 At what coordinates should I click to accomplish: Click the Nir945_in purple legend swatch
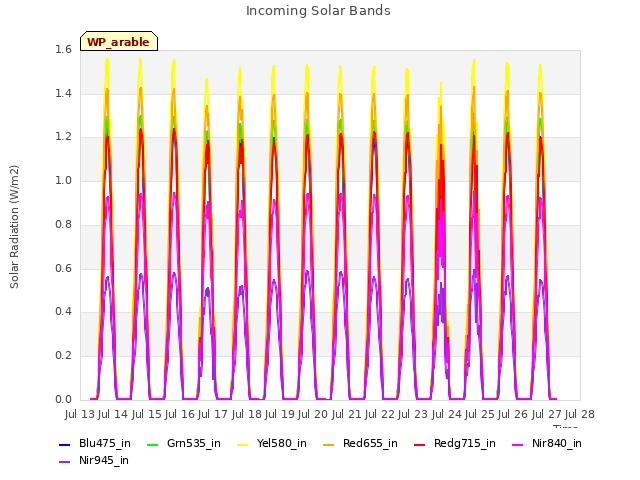click(64, 462)
